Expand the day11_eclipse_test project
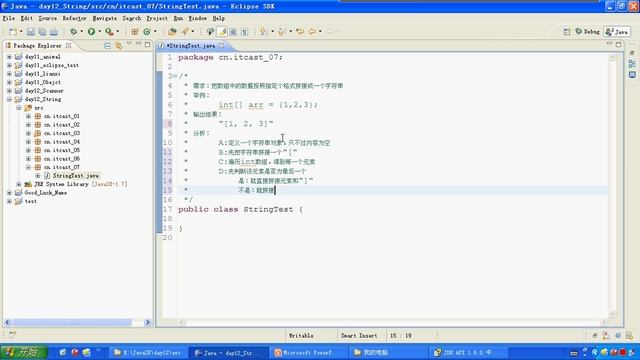 click(x=9, y=65)
